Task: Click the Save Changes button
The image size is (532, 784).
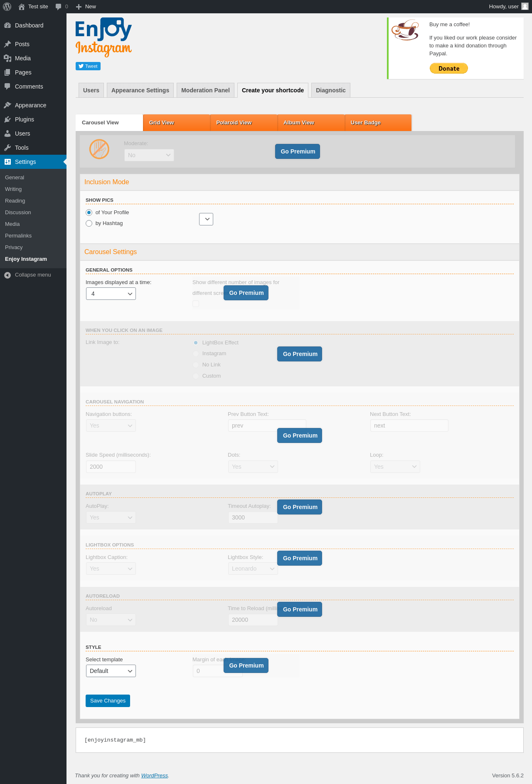Action: 108,701
